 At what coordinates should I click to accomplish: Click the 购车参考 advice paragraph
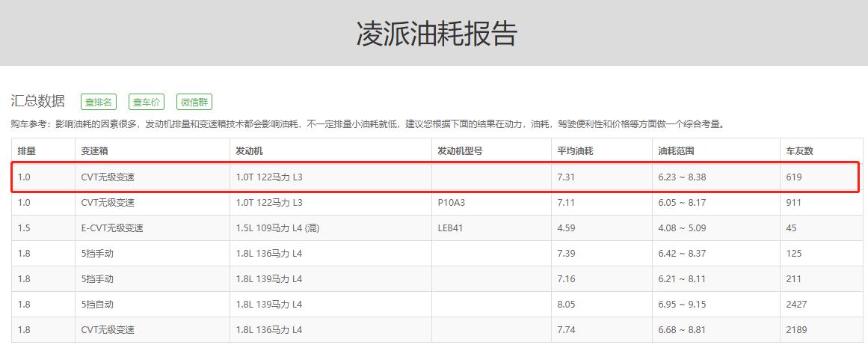(x=368, y=124)
